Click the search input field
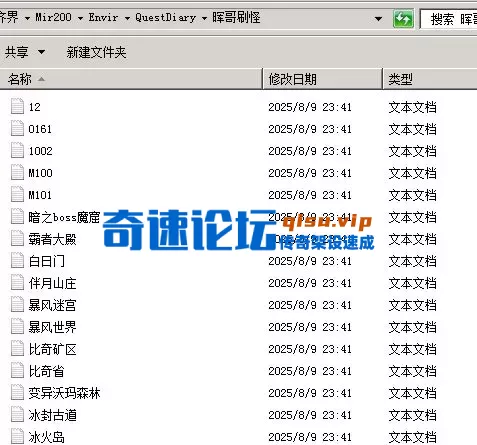The image size is (477, 445). point(449,19)
